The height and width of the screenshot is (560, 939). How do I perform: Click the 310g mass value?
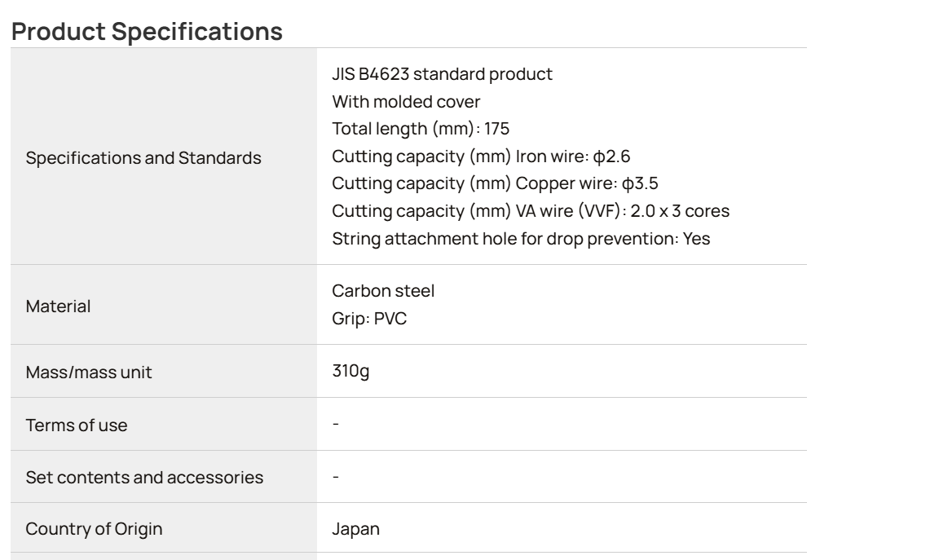(350, 371)
